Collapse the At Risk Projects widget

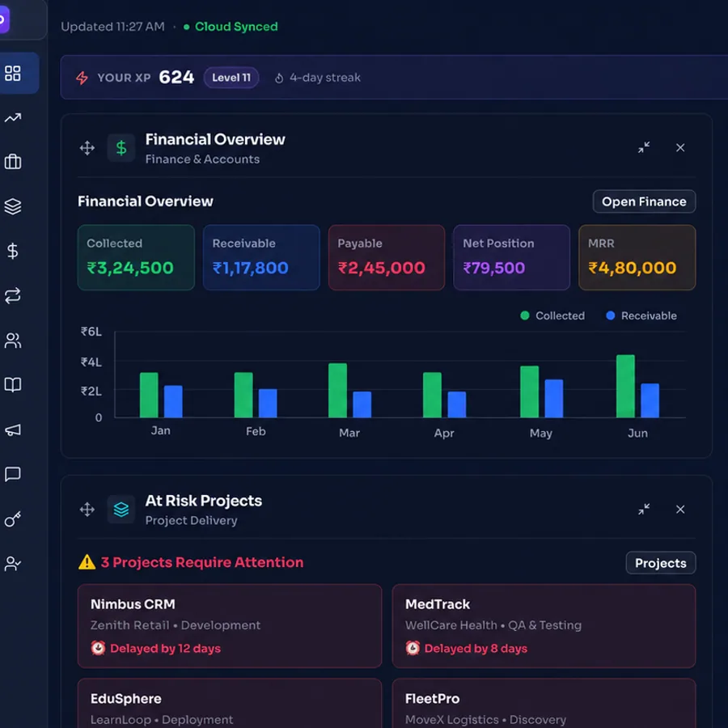tap(644, 510)
